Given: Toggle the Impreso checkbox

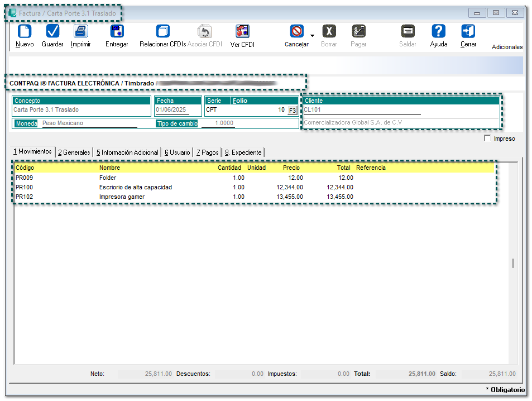Looking at the screenshot, I should (x=487, y=139).
